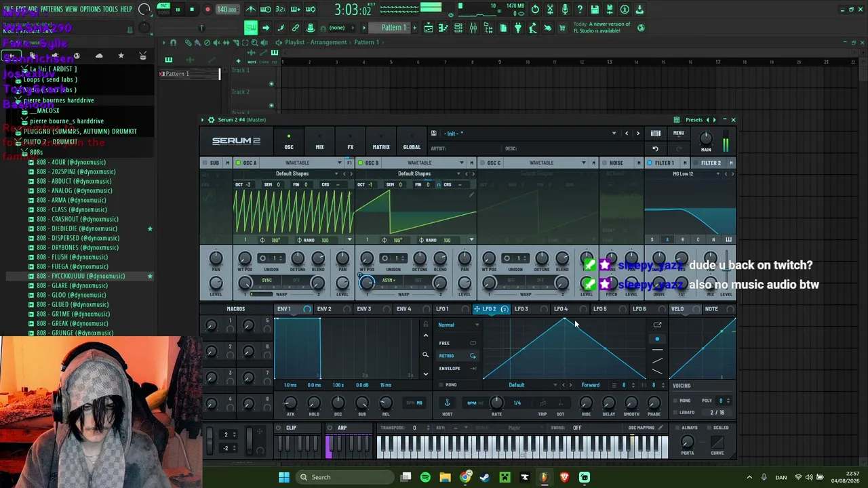Toggle the ARP power button

click(330, 428)
